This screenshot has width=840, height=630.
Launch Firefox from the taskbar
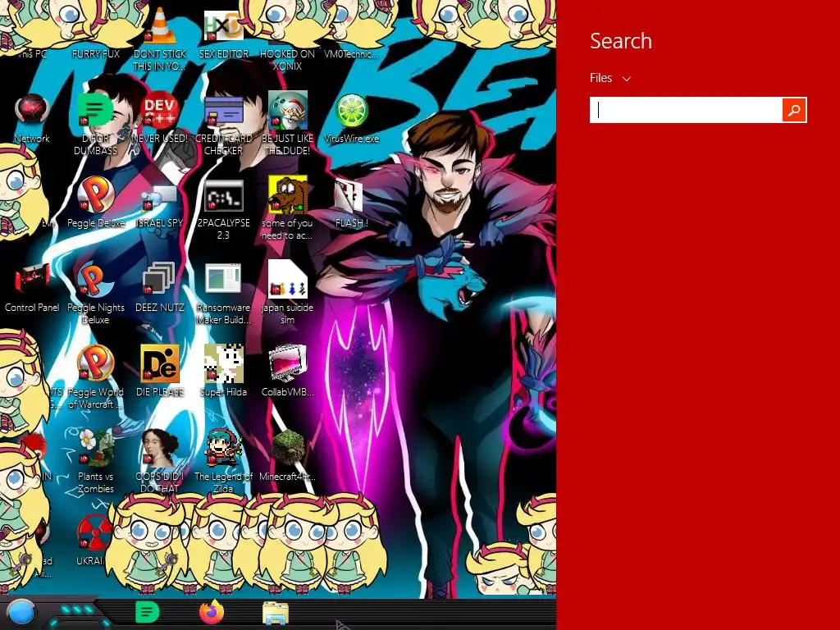click(x=212, y=612)
